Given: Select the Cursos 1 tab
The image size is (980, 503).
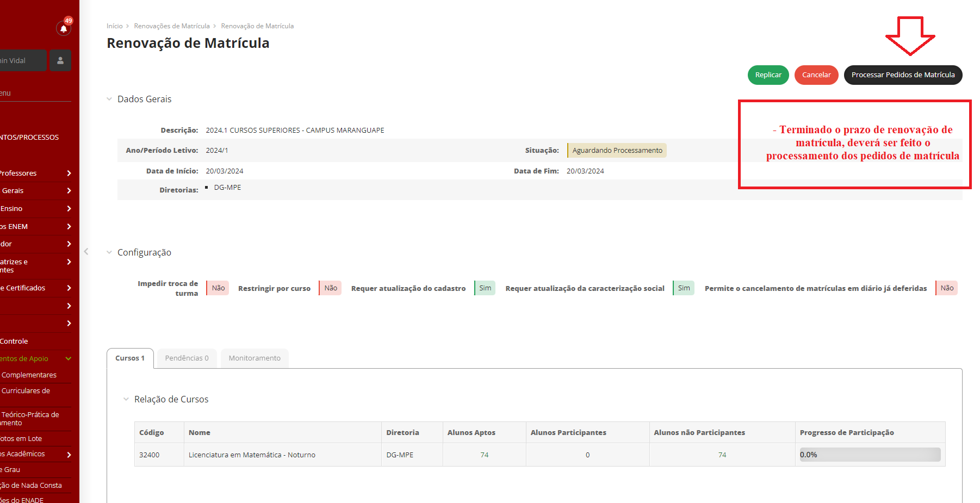Looking at the screenshot, I should (130, 358).
